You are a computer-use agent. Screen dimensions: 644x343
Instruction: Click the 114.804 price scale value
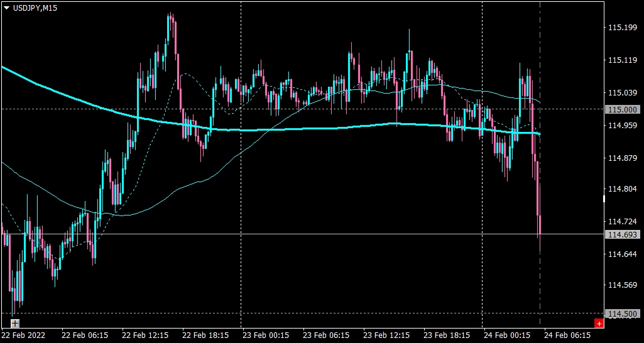point(622,189)
